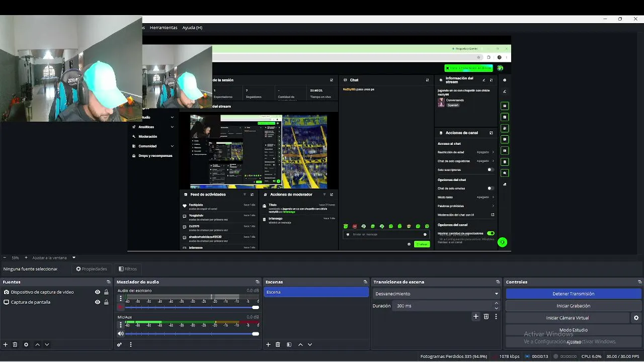Screen dimensions: 644x362
Task: Click Detener Transmisión button
Action: point(574,294)
